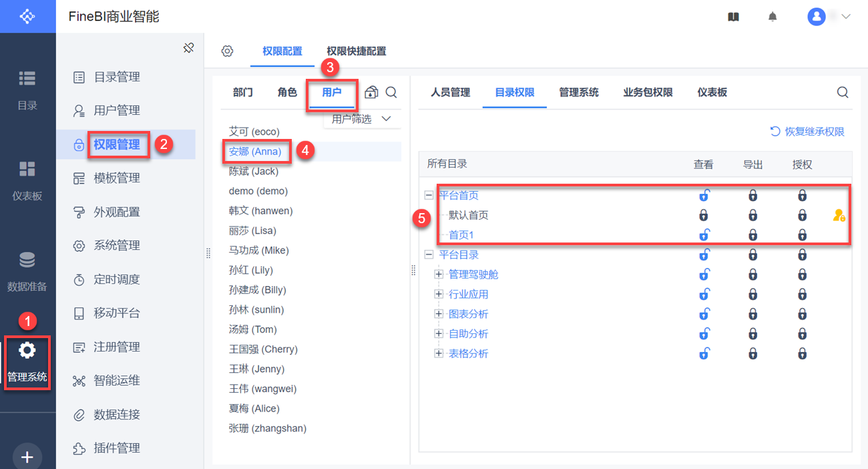Click the search icon in user list panel
This screenshot has height=469, width=868.
391,92
